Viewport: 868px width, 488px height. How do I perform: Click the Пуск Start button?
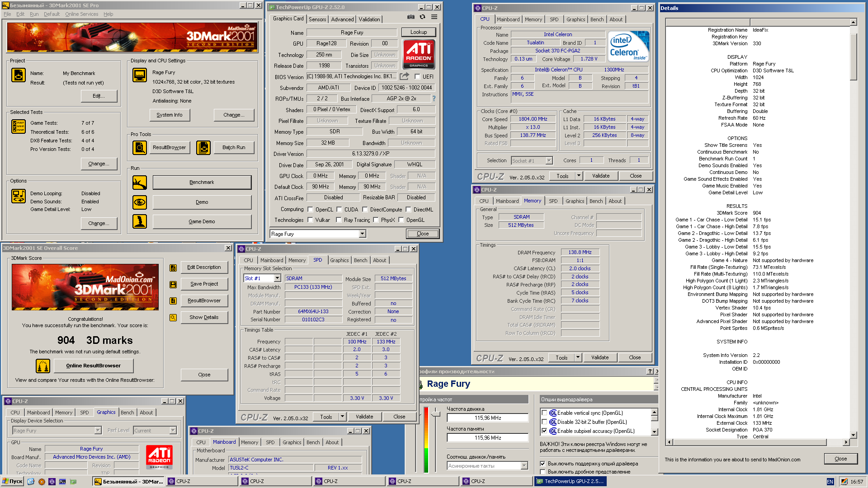(12, 481)
